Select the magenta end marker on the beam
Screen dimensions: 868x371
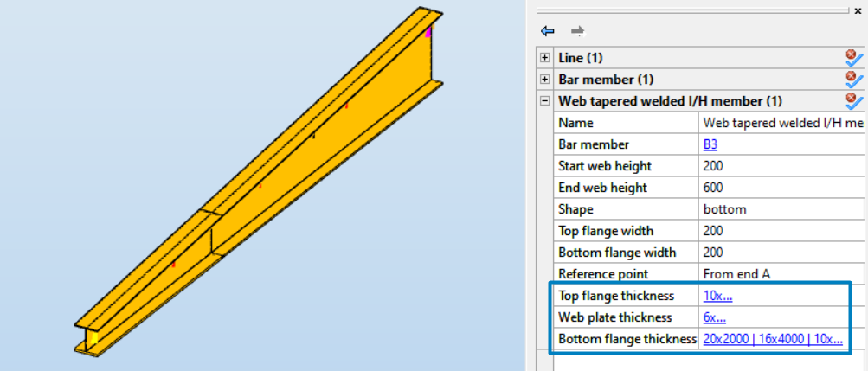point(428,33)
